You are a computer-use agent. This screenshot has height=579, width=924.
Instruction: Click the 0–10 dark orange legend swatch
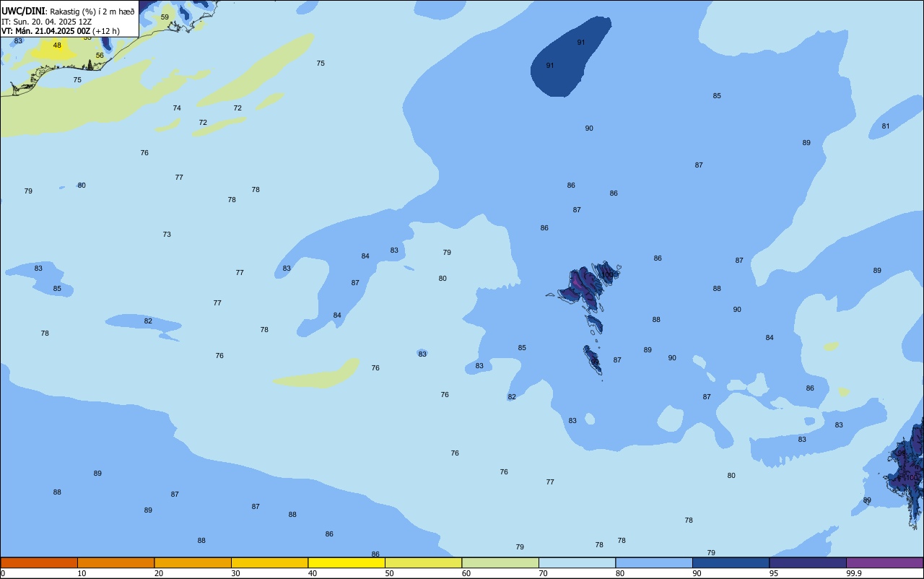click(39, 562)
